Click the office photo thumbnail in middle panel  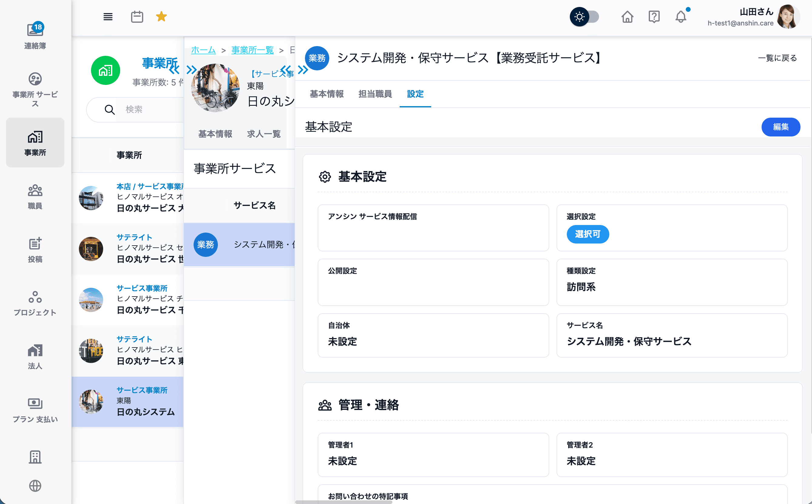[x=215, y=88]
